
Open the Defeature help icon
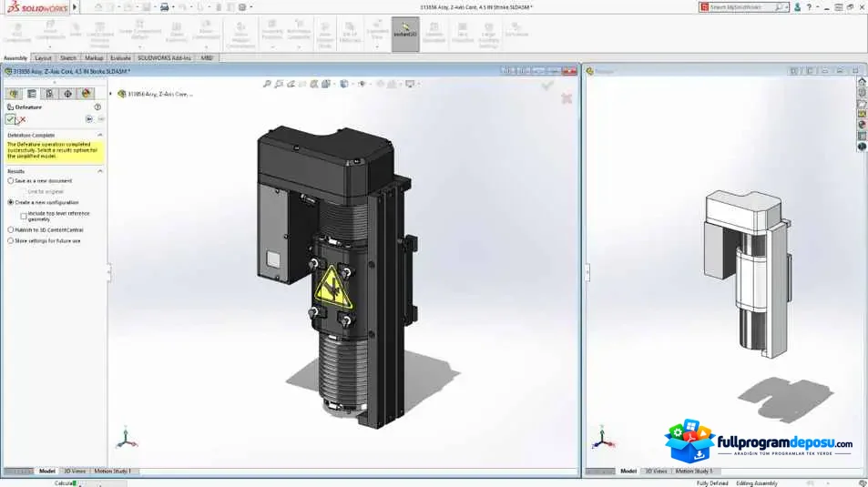pyautogui.click(x=97, y=107)
